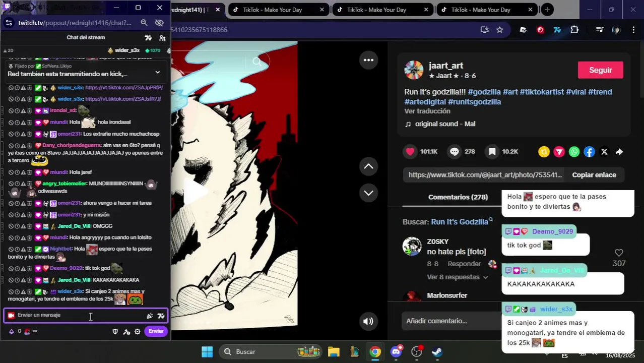644x363 pixels.
Task: Click the 7TV extension icon in Chrome toolbar
Action: (557, 30)
